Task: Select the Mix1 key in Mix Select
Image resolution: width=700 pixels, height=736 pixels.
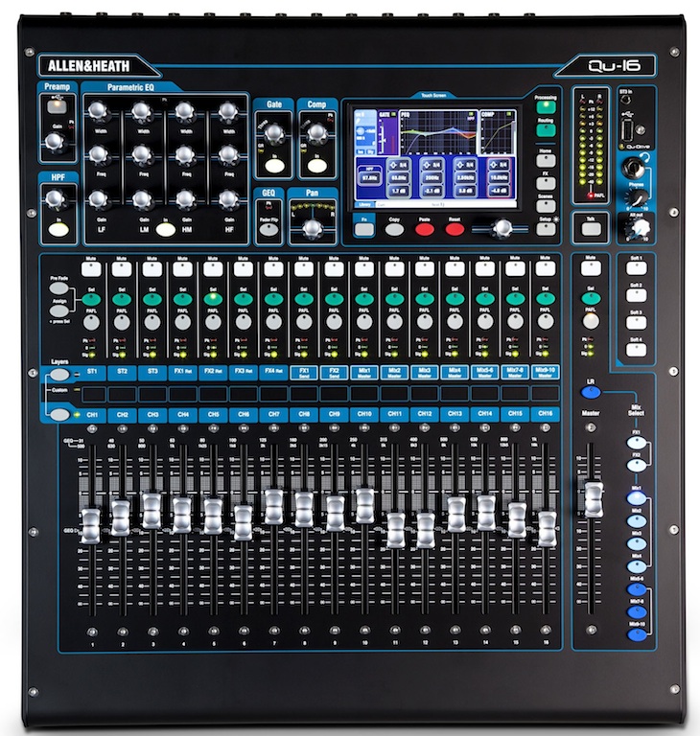Action: click(x=637, y=498)
